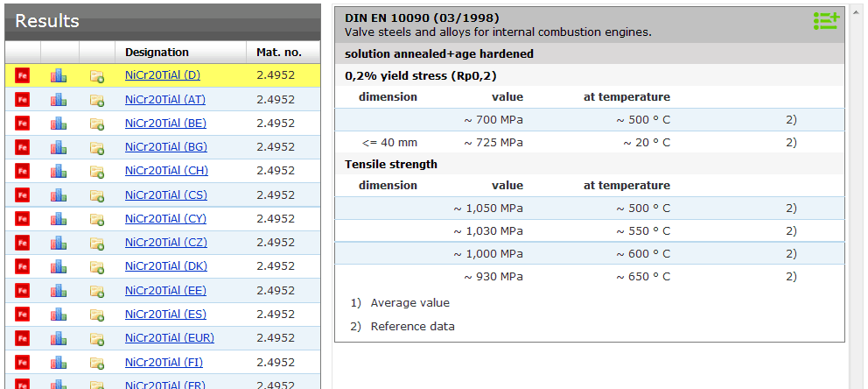The height and width of the screenshot is (389, 868).
Task: Click the Designation column header
Action: click(157, 53)
